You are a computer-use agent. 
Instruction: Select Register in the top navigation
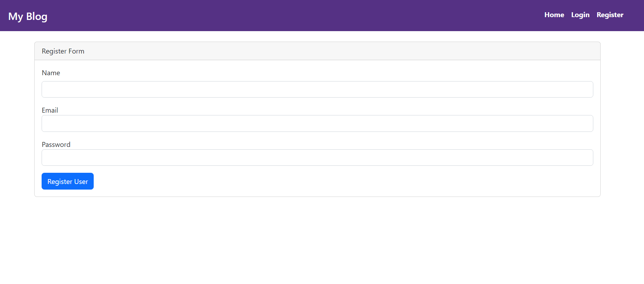610,15
